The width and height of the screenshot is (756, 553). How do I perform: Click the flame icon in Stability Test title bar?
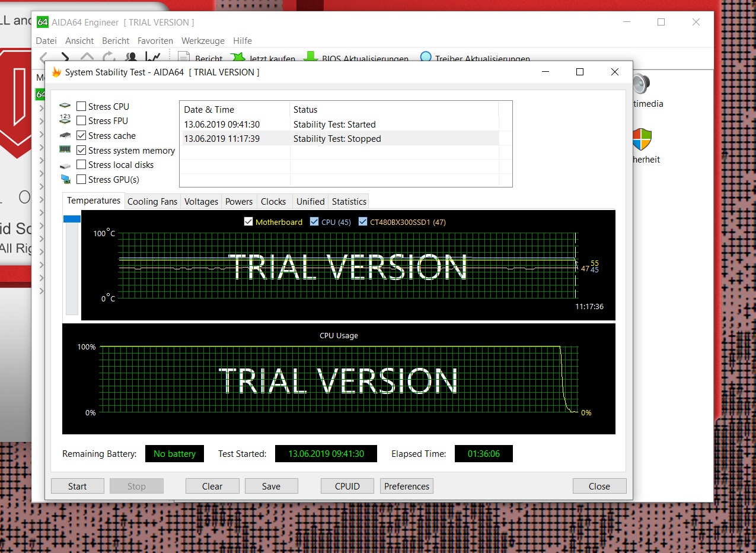[56, 72]
